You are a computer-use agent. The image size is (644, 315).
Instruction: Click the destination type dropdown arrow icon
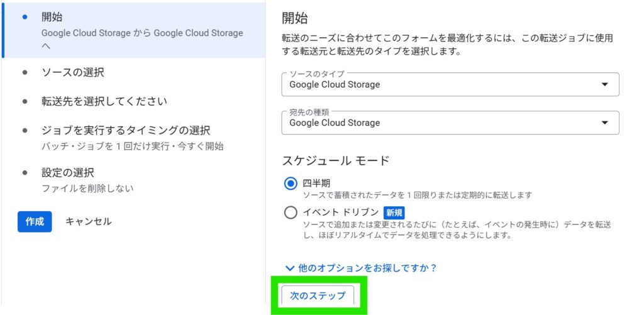[604, 123]
